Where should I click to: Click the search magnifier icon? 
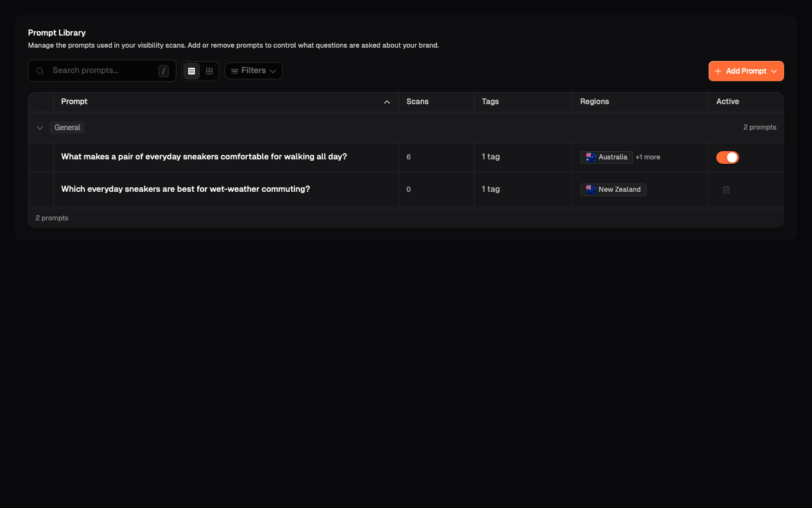pyautogui.click(x=40, y=71)
